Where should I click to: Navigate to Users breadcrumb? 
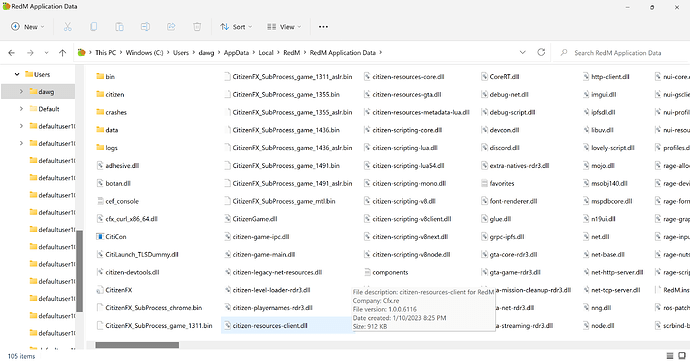pos(181,53)
